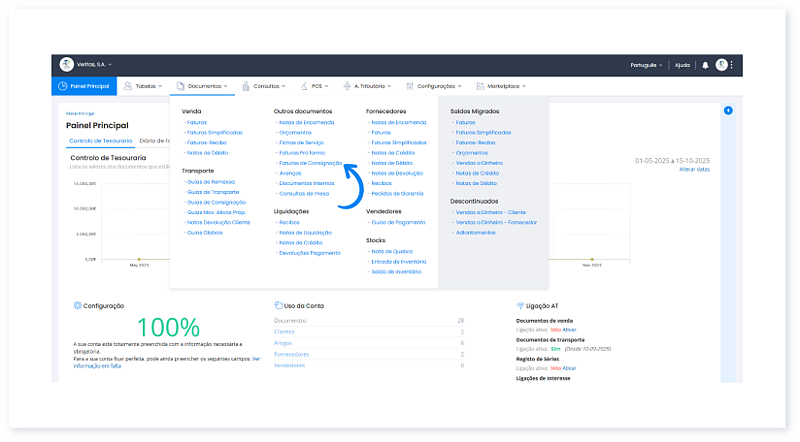The image size is (800, 442).
Task: Click the Uso da Conta icon
Action: (277, 305)
